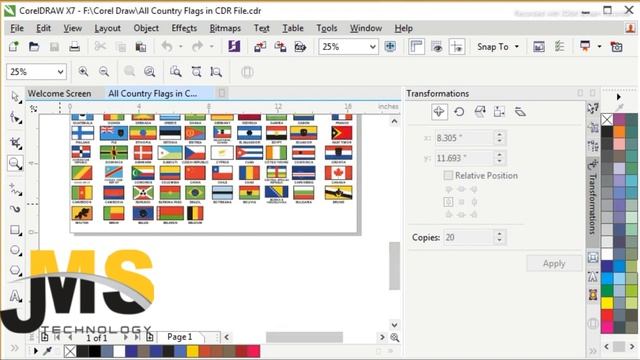Click the Export icon
Viewport: 640px width, 360px height.
click(x=280, y=47)
